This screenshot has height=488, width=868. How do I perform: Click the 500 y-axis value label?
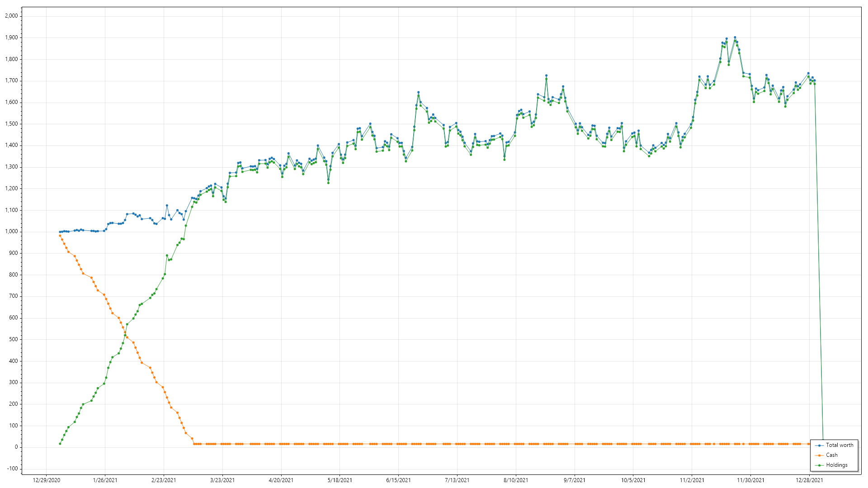13,339
